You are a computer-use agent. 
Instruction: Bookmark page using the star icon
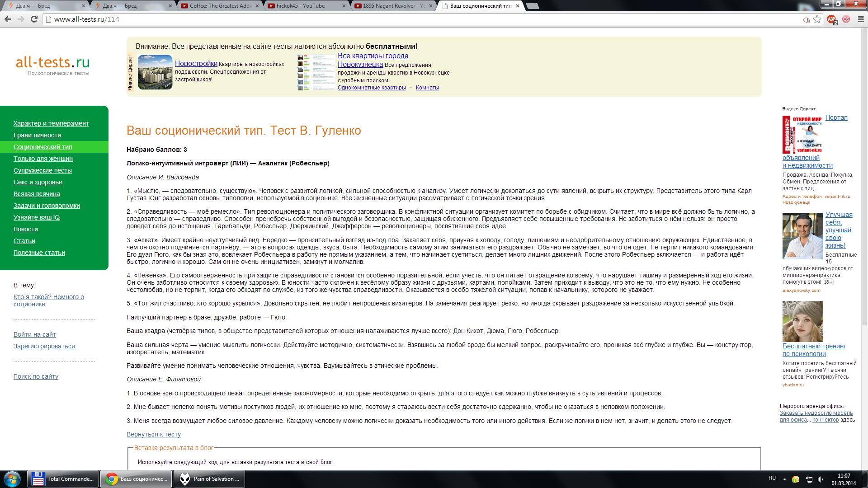pyautogui.click(x=817, y=19)
